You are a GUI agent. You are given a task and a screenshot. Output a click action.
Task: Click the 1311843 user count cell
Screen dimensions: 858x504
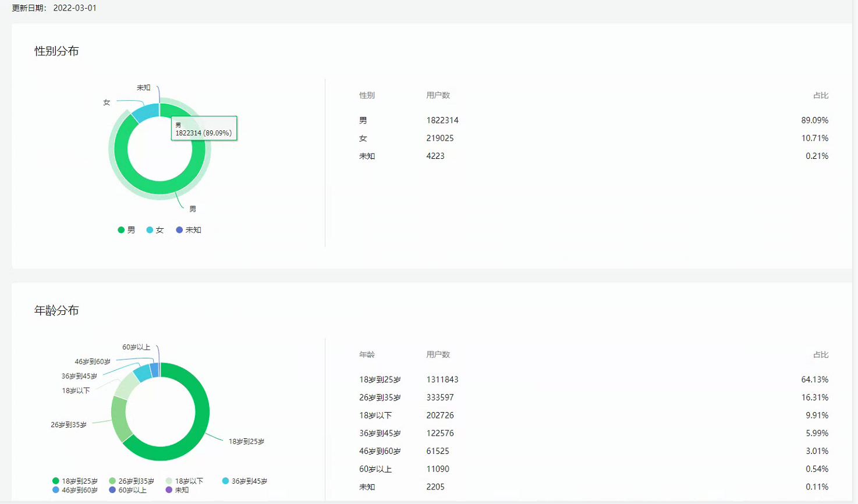[x=442, y=379]
